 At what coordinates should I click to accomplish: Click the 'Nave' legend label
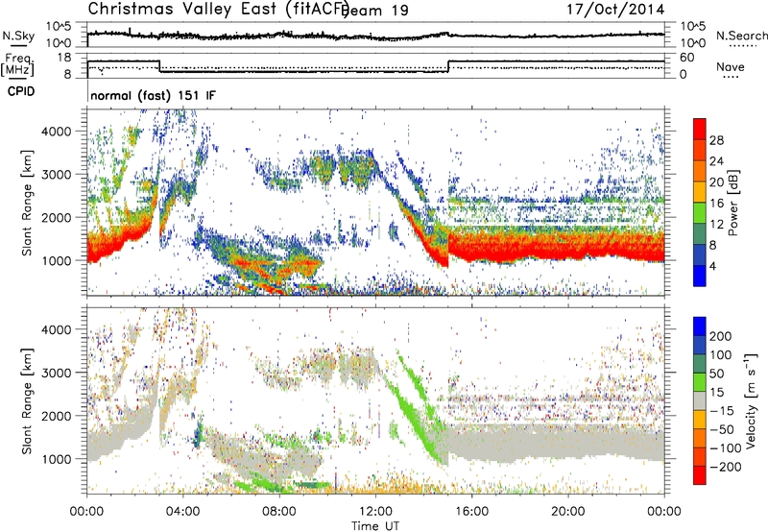731,67
